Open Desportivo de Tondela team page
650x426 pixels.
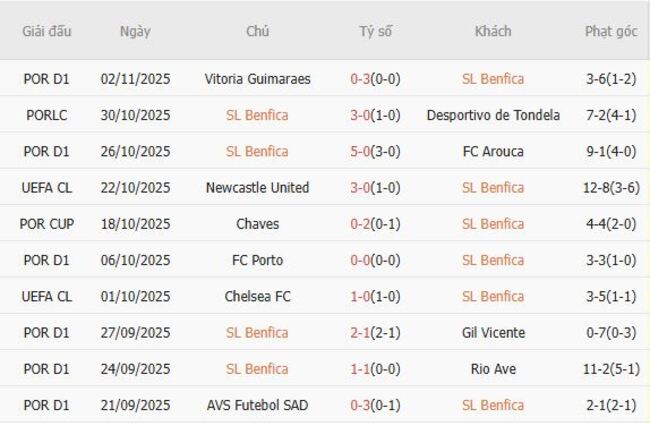tap(493, 115)
